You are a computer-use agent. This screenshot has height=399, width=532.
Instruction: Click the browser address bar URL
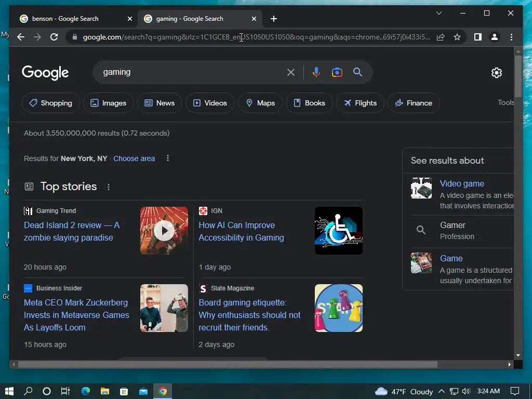click(257, 37)
